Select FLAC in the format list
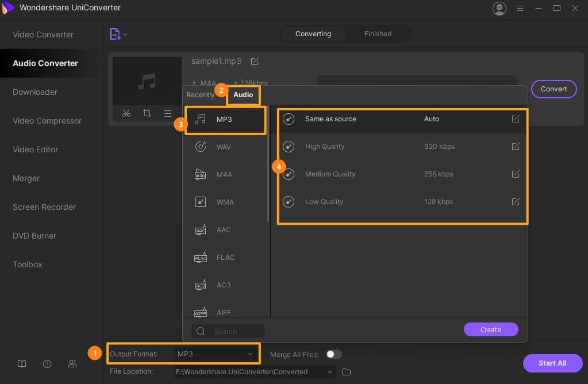The width and height of the screenshot is (588, 384). [225, 258]
